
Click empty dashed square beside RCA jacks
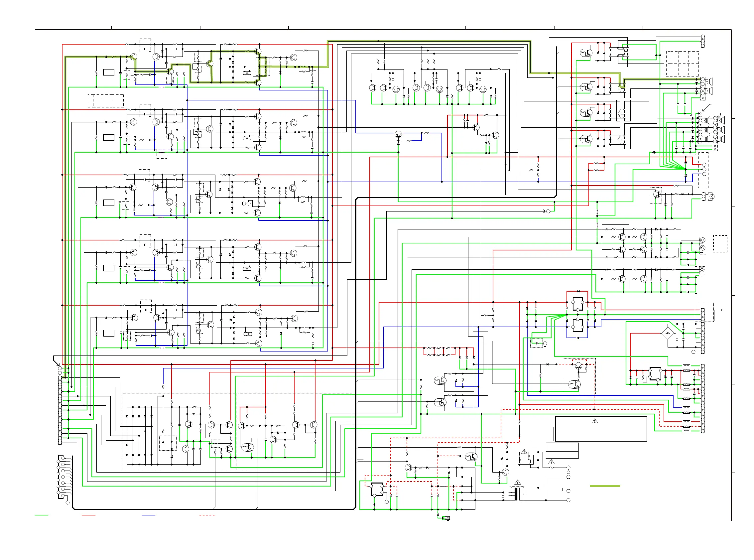coord(720,244)
